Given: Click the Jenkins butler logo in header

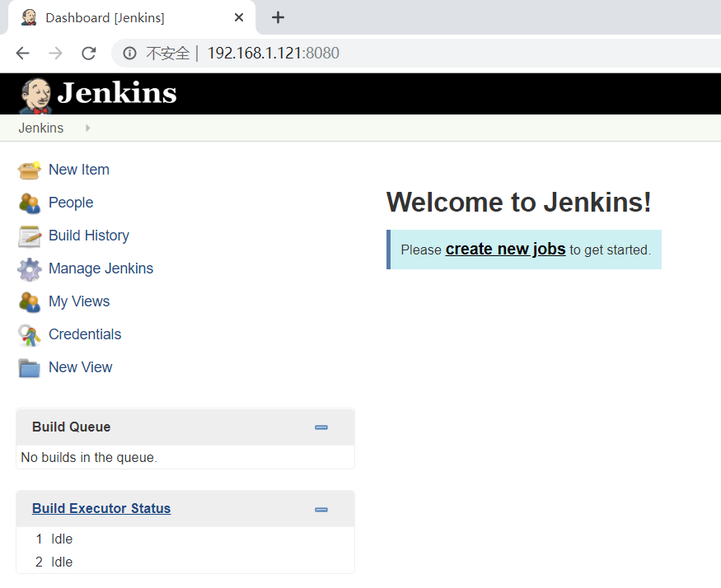Looking at the screenshot, I should point(35,96).
